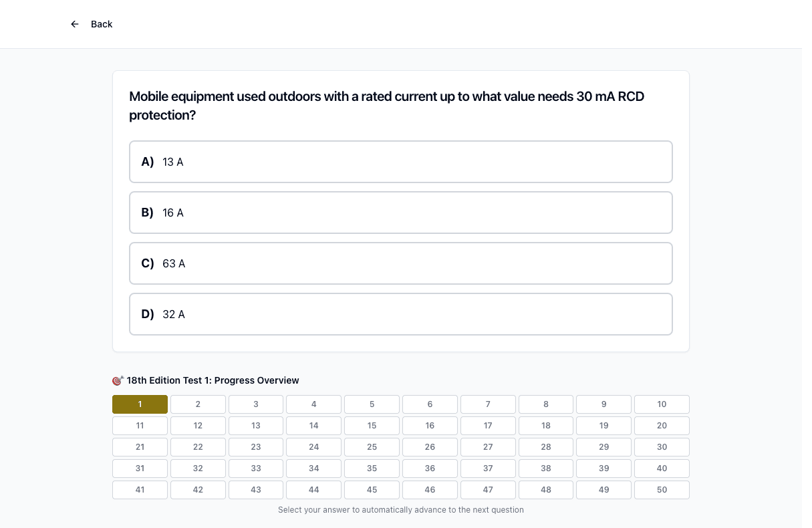This screenshot has width=812, height=528.
Task: Skip to question 46
Action: coord(430,490)
